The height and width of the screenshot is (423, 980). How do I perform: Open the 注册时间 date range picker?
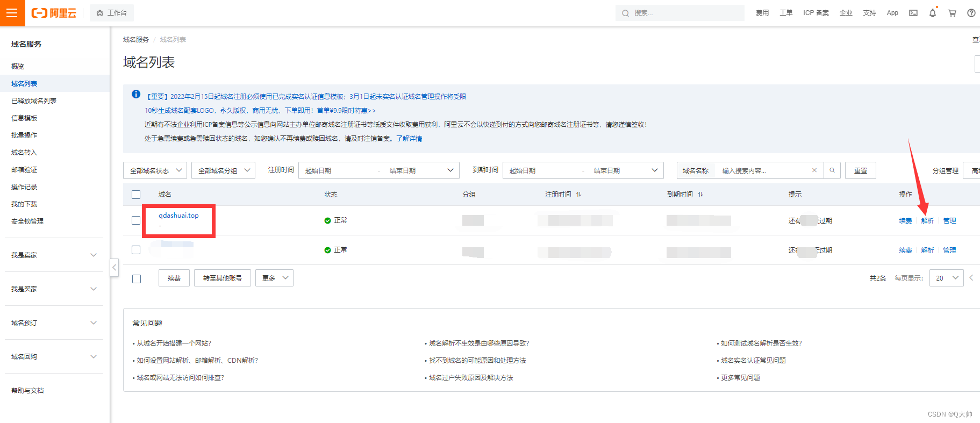click(379, 170)
